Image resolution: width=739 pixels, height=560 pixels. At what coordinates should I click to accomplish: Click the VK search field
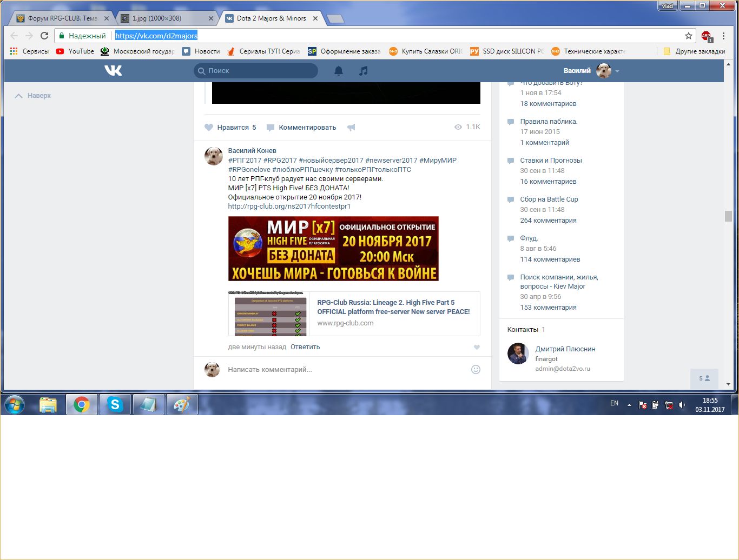[256, 71]
